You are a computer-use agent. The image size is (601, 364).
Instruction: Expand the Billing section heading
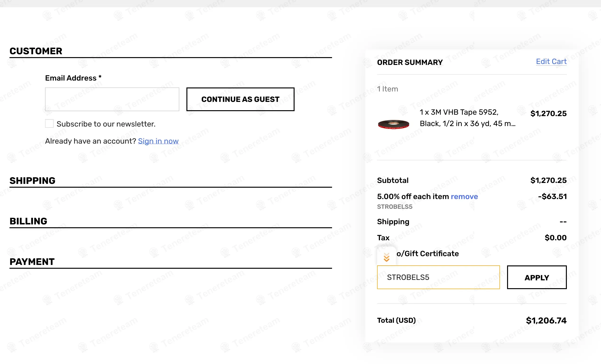28,221
